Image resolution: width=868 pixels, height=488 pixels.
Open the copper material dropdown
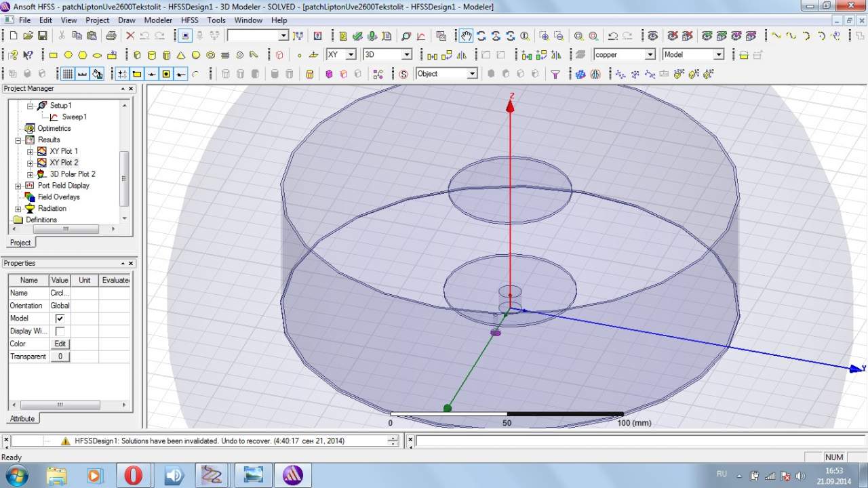(650, 55)
